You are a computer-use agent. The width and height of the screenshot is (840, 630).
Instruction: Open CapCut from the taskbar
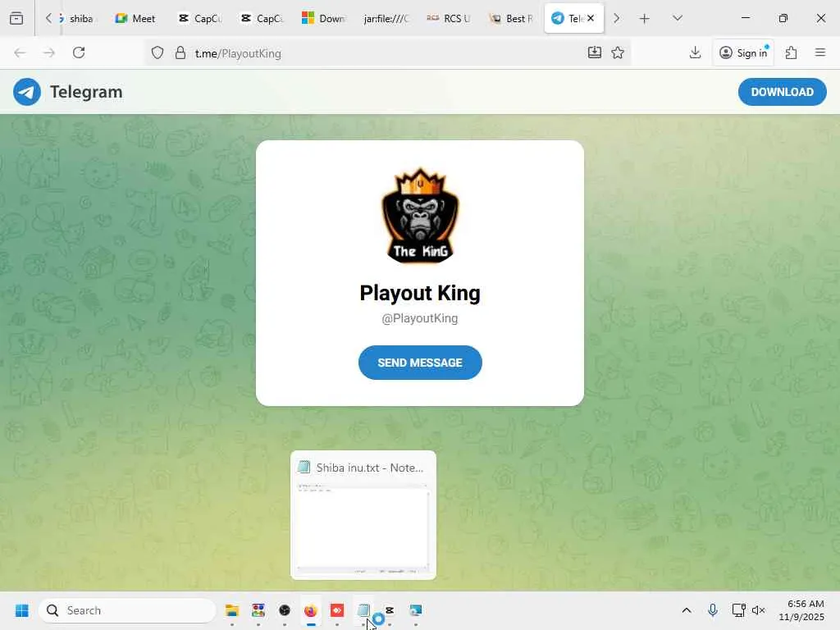390,610
